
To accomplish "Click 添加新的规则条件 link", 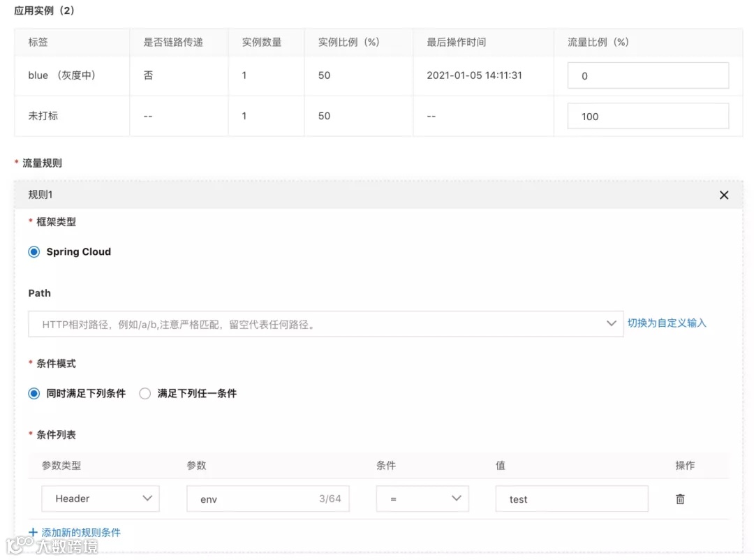I will pyautogui.click(x=81, y=532).
